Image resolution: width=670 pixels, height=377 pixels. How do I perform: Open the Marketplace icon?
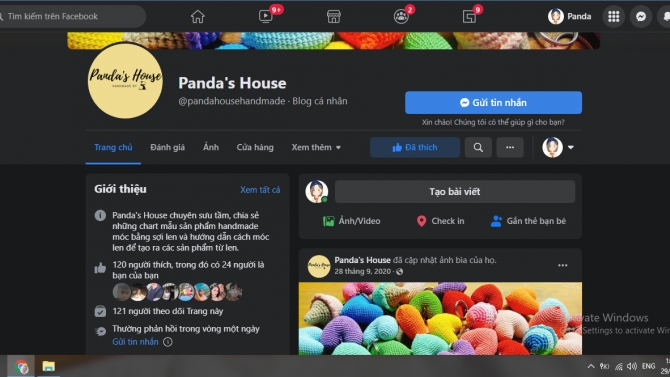coord(333,17)
